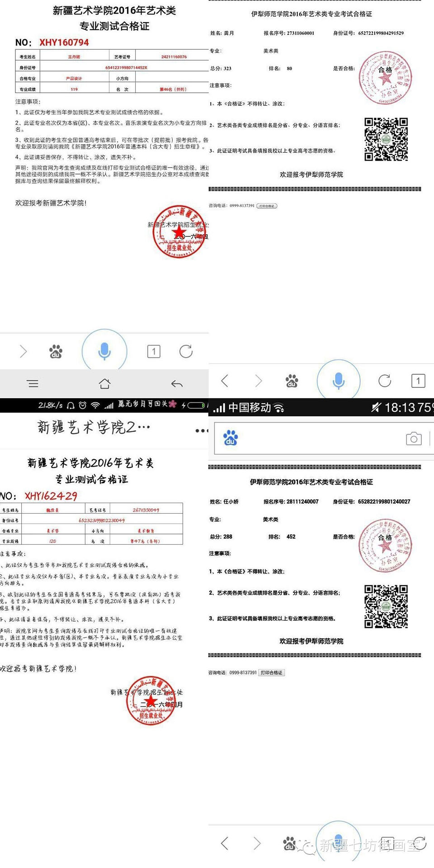Tap the clock reading 18:13
434x868 pixels.
pyautogui.click(x=400, y=408)
